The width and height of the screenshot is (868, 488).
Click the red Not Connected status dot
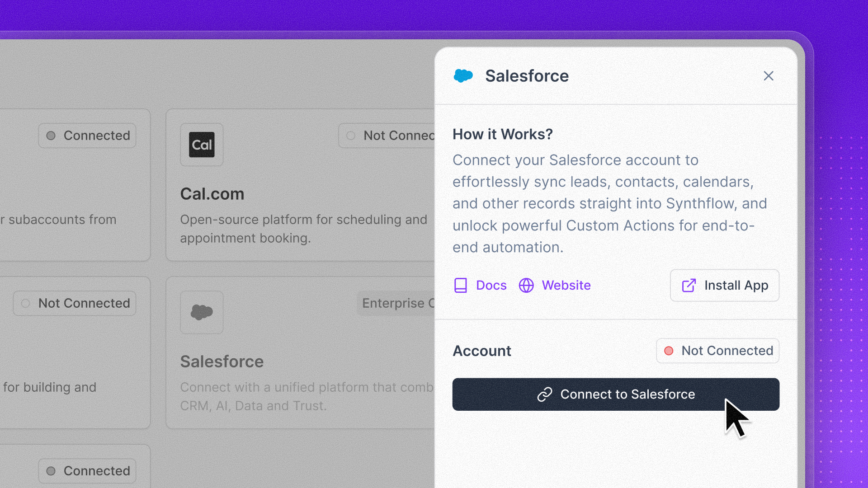point(669,351)
